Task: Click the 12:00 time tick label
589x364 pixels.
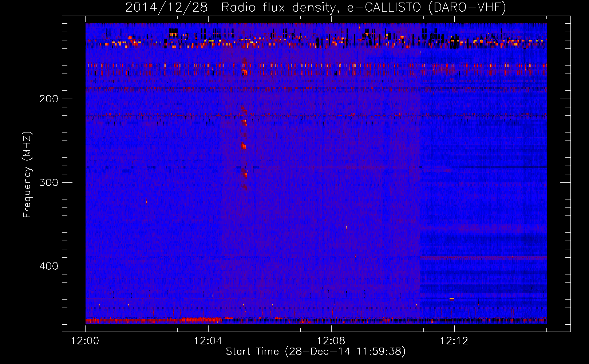Action: pos(85,341)
